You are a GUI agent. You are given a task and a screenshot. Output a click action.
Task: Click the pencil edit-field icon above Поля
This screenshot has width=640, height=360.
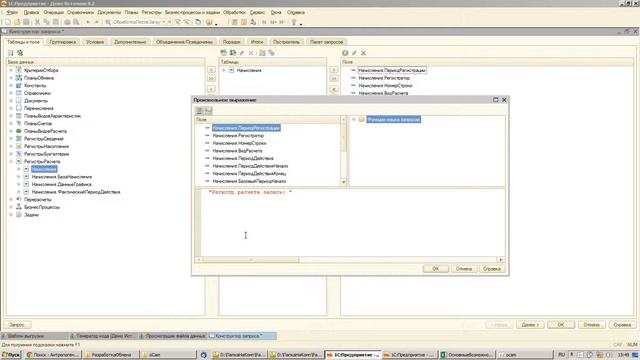(354, 53)
